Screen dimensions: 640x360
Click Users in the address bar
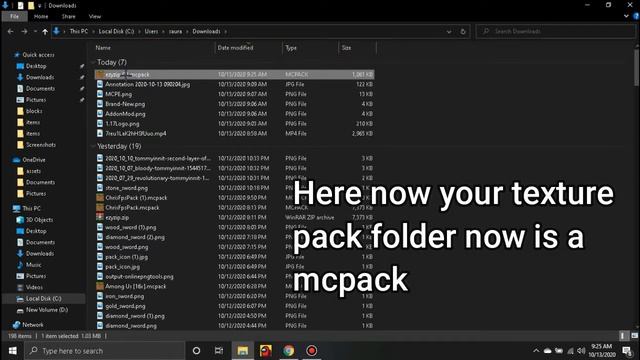(x=151, y=31)
